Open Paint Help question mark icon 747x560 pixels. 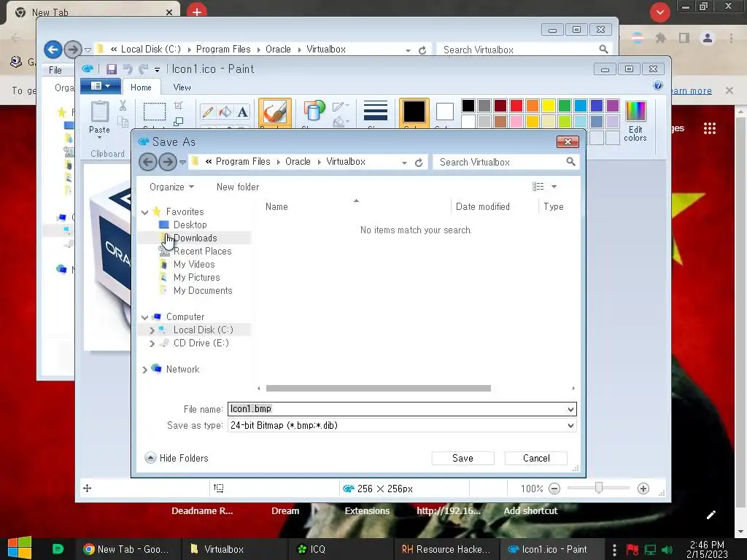click(x=658, y=85)
